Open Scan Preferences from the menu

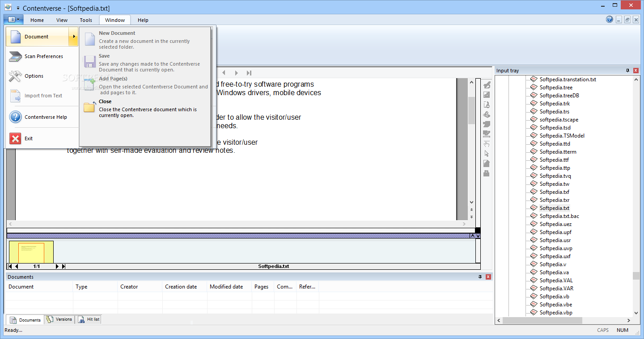[42, 56]
